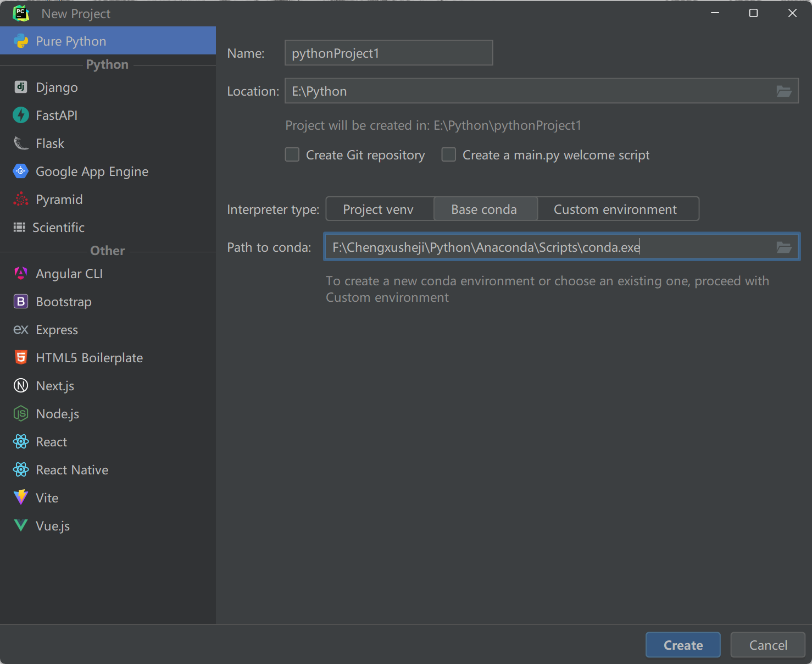Click the Django project type icon
Image resolution: width=812 pixels, height=664 pixels.
pyautogui.click(x=21, y=87)
